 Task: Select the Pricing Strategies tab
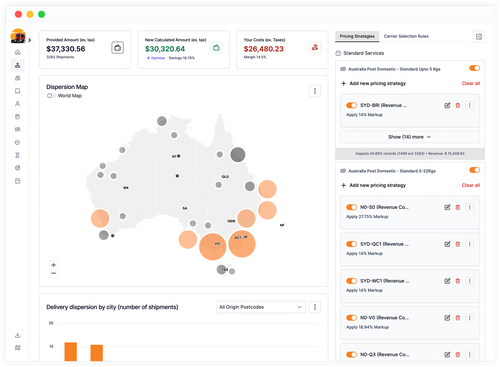pyautogui.click(x=357, y=36)
